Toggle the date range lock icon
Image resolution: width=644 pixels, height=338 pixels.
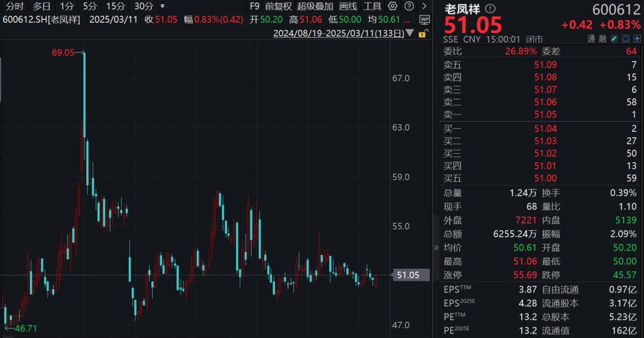(423, 33)
